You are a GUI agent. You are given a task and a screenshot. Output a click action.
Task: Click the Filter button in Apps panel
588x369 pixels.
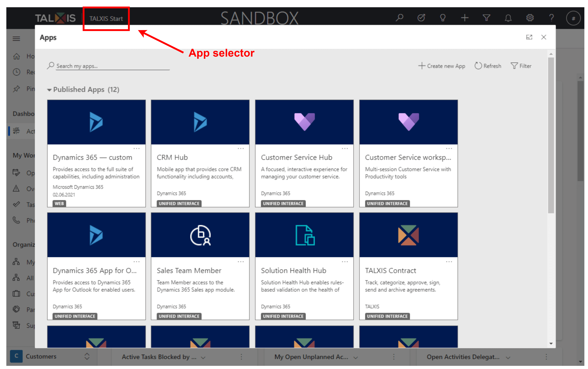coord(521,66)
